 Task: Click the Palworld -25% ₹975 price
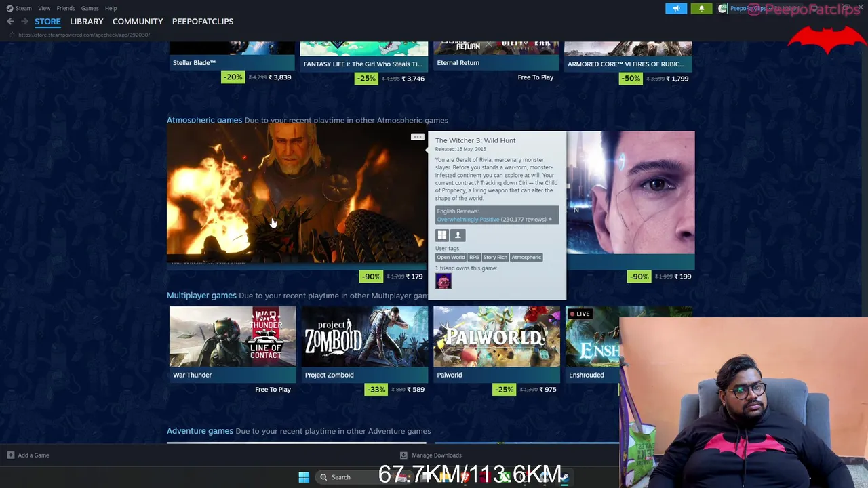click(525, 390)
